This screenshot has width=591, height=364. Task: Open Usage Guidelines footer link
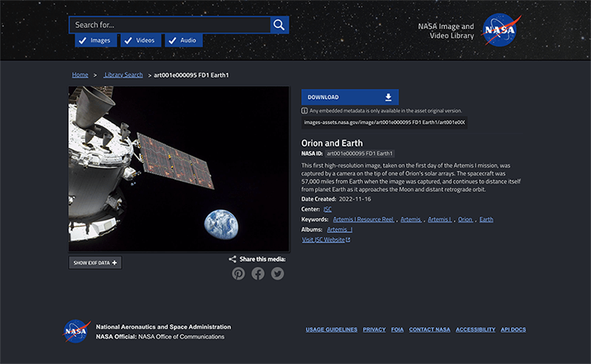(331, 329)
